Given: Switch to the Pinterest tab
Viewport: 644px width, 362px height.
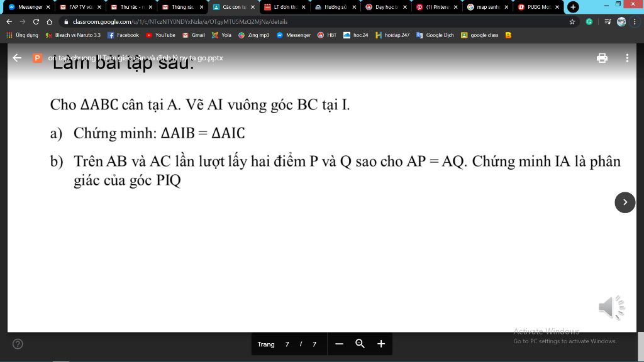Looking at the screenshot, I should (x=438, y=7).
